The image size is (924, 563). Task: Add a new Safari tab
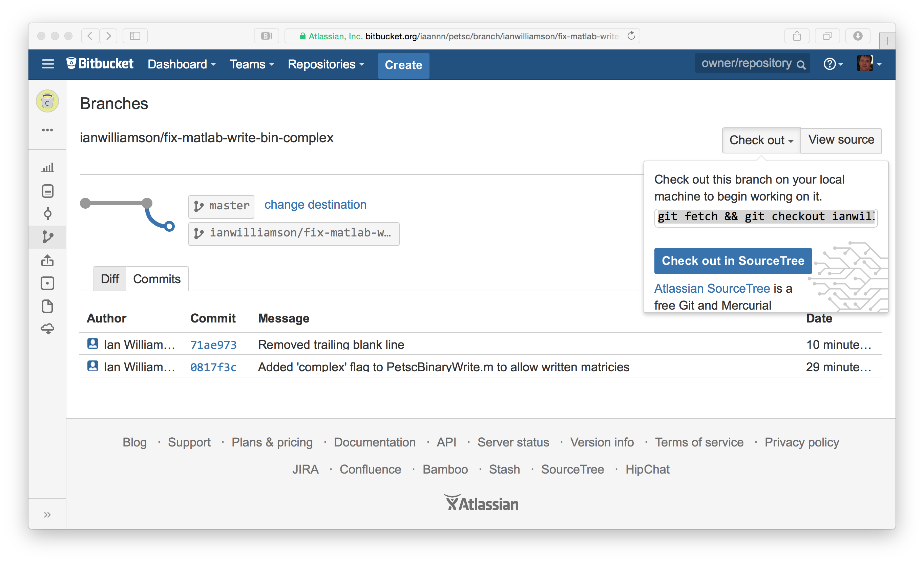[887, 41]
